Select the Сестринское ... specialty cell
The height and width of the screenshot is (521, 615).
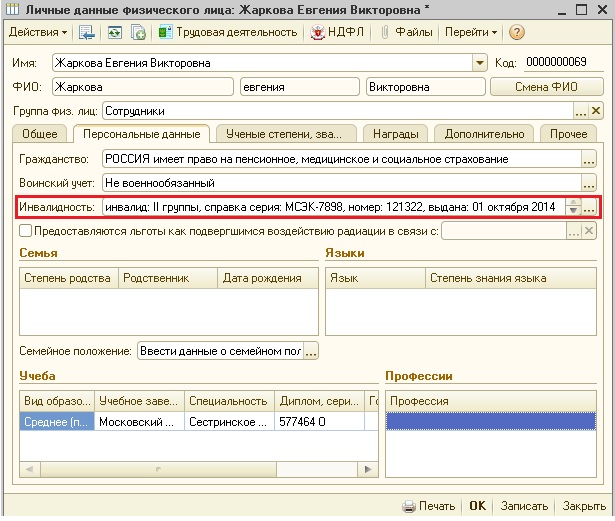(229, 421)
